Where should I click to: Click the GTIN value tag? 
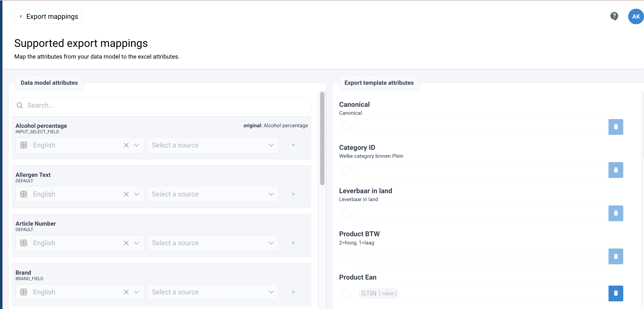pyautogui.click(x=378, y=293)
